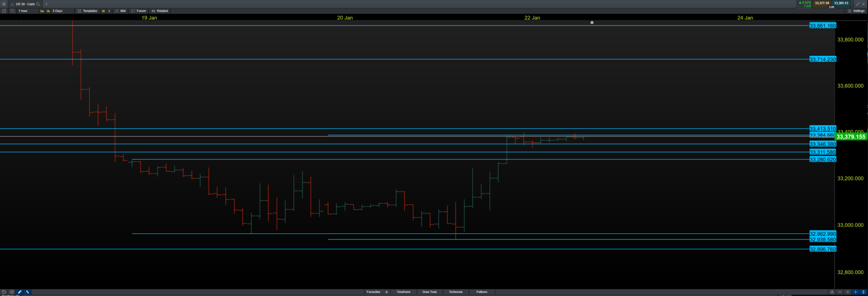Image resolution: width=868 pixels, height=296 pixels.
Task: Select the pencil draw tool icon
Action: click(x=19, y=292)
